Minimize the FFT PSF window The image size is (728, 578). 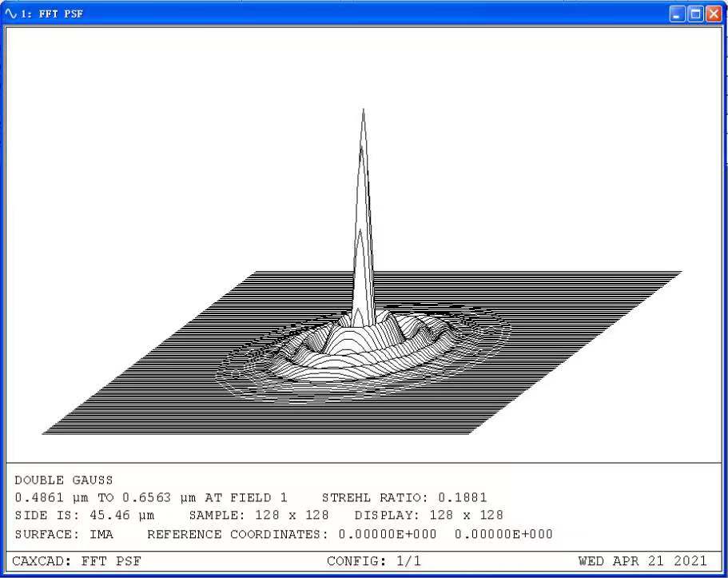pyautogui.click(x=677, y=14)
